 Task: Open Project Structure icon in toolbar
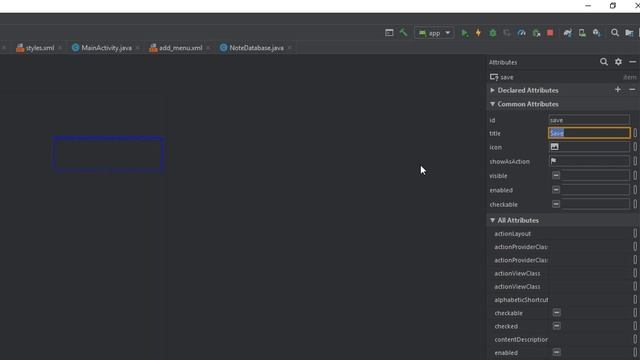629,33
